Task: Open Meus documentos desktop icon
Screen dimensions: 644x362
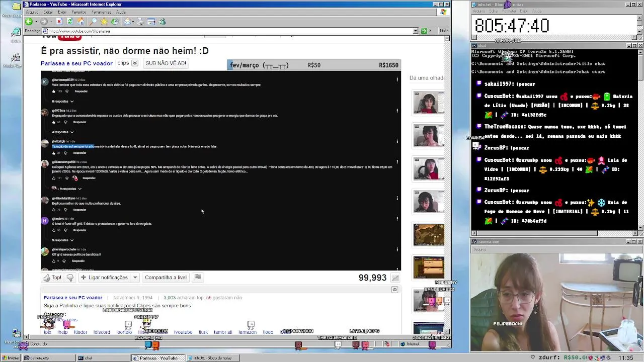Action: coord(16,7)
